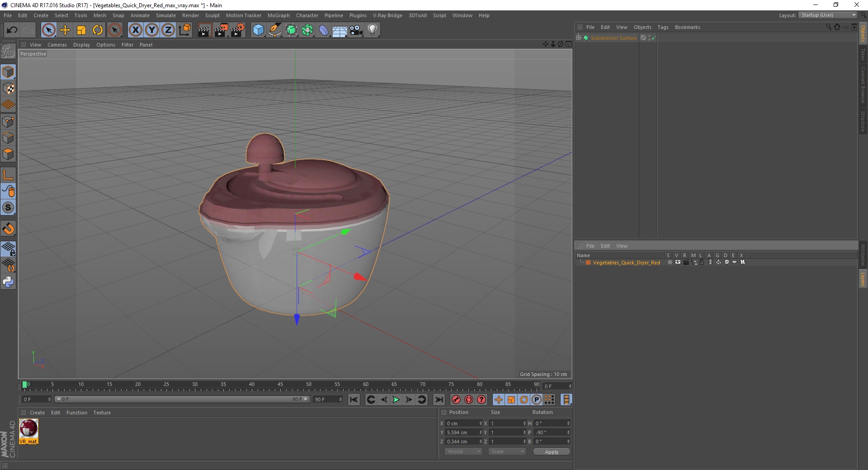This screenshot has width=868, height=470.
Task: Click timeline marker at frame 45
Action: pos(280,385)
